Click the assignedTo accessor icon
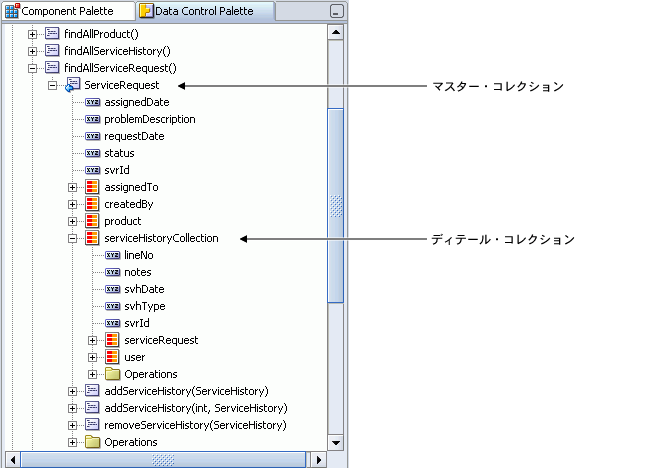 coord(92,187)
